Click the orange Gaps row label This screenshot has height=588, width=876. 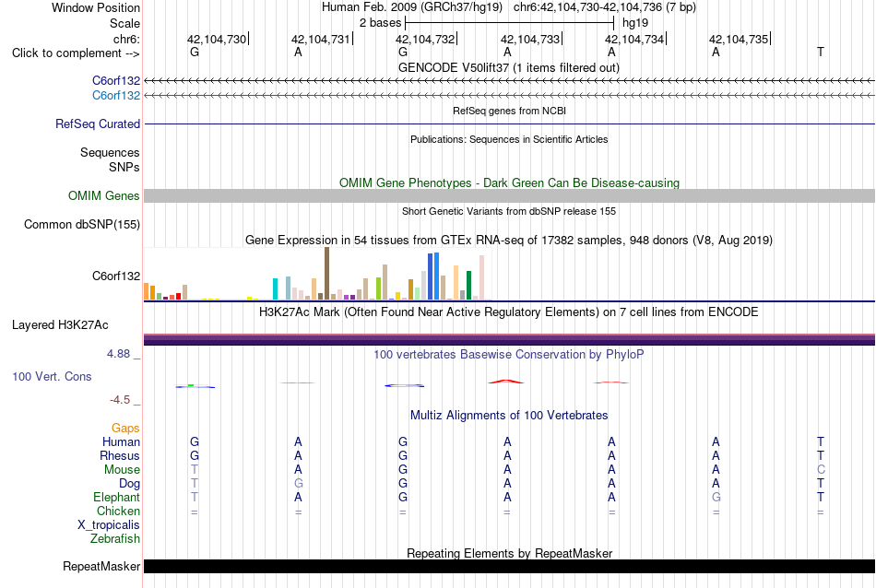[x=125, y=429]
